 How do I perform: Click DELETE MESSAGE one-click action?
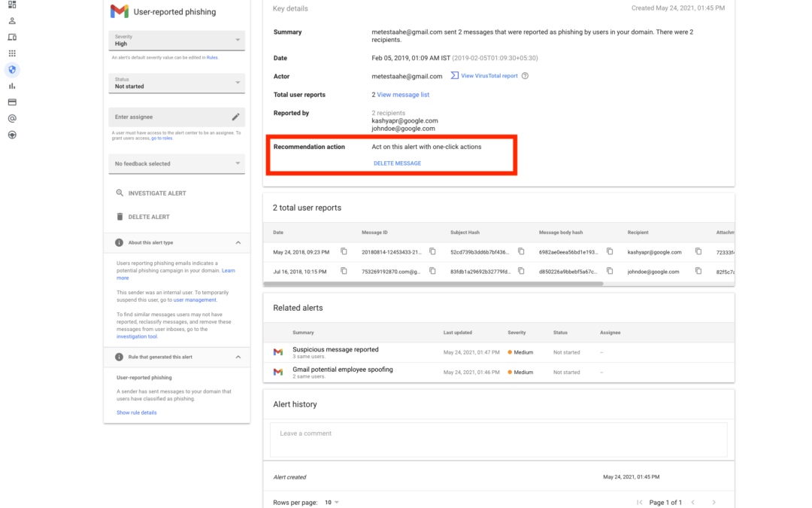[397, 163]
